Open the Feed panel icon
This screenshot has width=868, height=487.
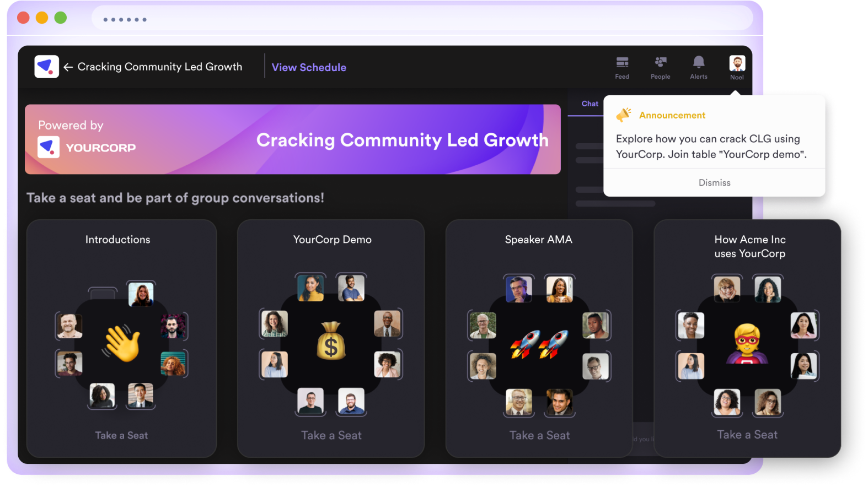click(622, 62)
